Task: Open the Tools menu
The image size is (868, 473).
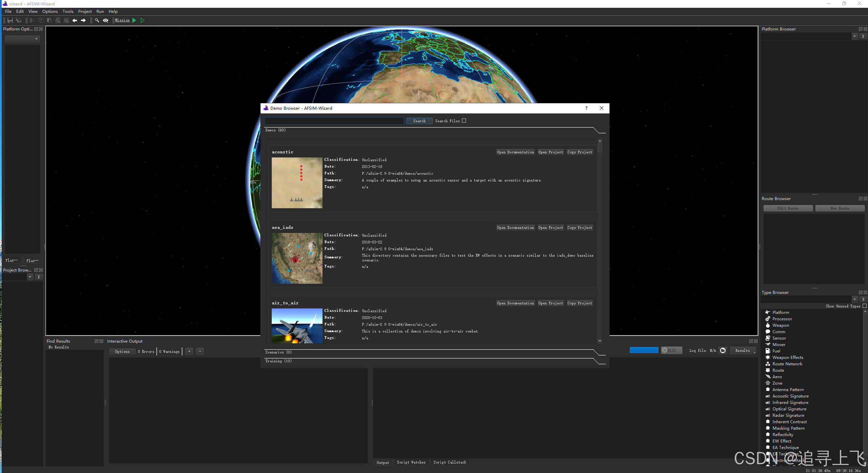Action: (68, 11)
